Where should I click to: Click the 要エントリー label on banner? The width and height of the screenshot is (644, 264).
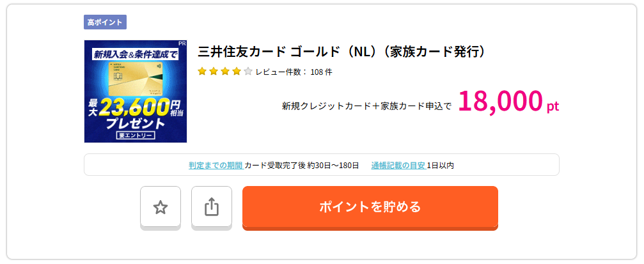point(135,136)
